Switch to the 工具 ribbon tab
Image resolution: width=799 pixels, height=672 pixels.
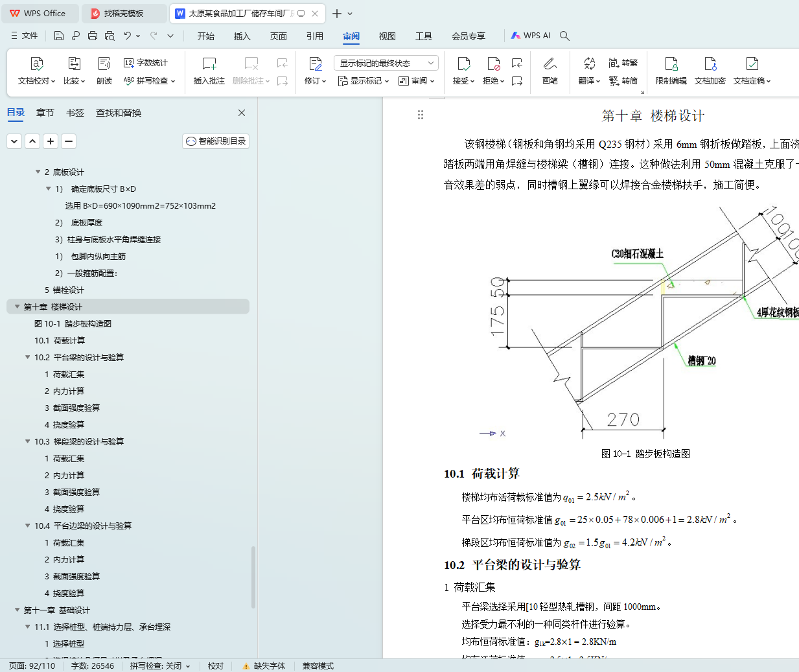point(424,36)
